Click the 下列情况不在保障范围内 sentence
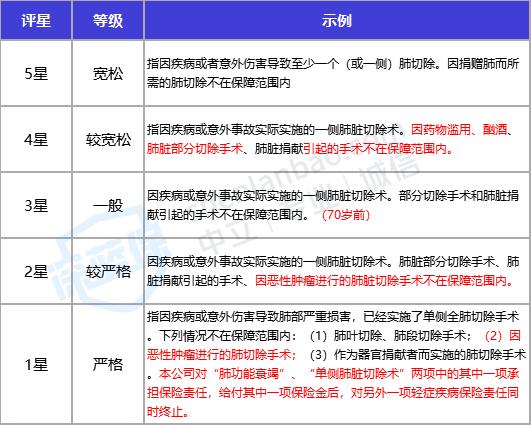Screen dimensions: 531x425 coord(229,336)
